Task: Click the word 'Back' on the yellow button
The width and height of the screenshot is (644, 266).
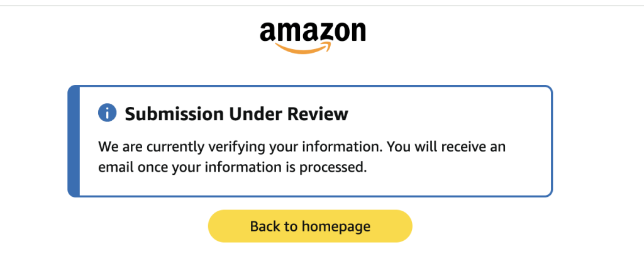Action: (264, 226)
